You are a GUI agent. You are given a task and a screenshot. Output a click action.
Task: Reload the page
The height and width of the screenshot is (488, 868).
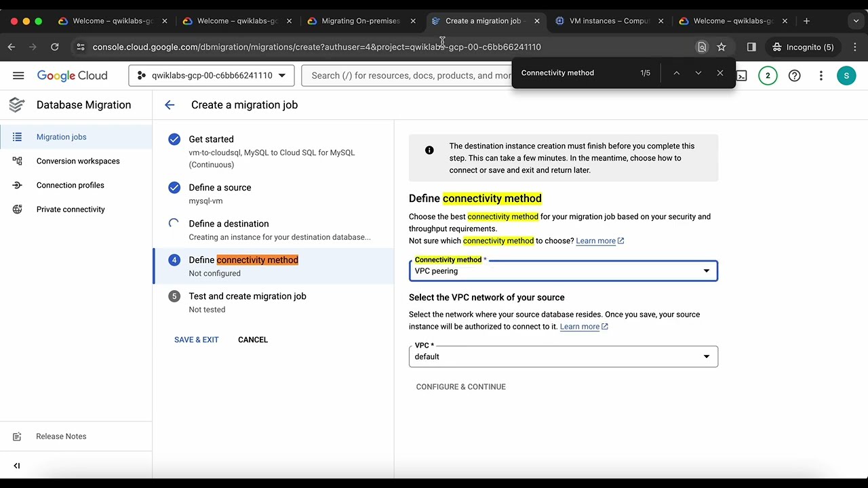point(55,47)
